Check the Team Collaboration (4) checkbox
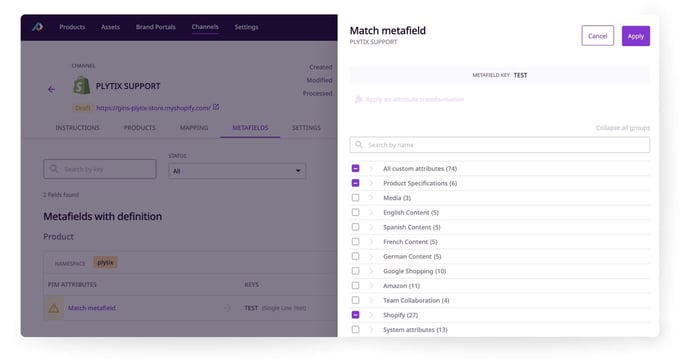 coord(355,300)
